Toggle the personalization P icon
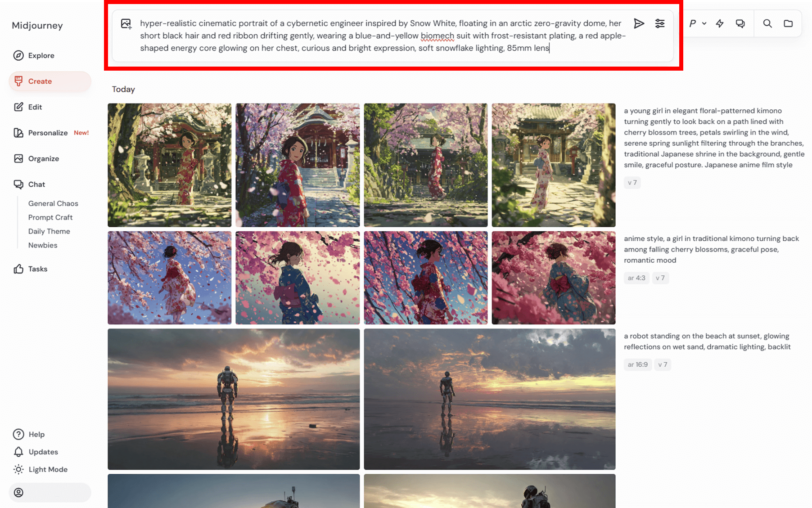 click(x=693, y=23)
